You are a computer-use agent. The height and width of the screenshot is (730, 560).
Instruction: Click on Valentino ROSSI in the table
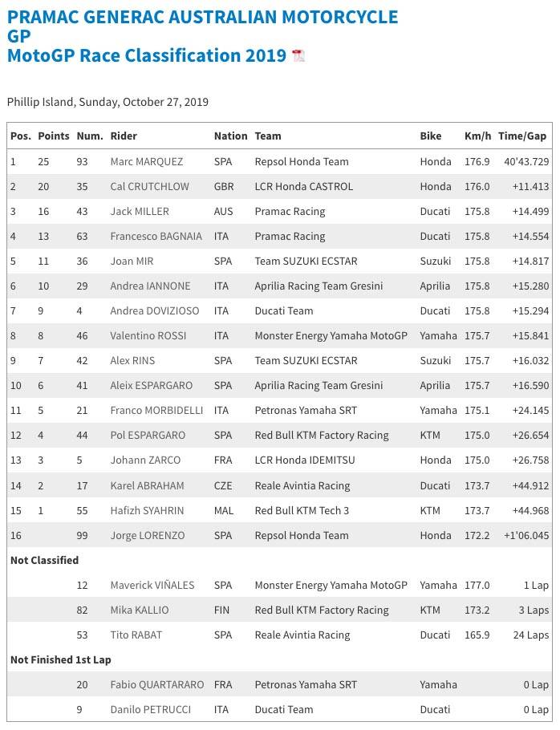coord(146,335)
